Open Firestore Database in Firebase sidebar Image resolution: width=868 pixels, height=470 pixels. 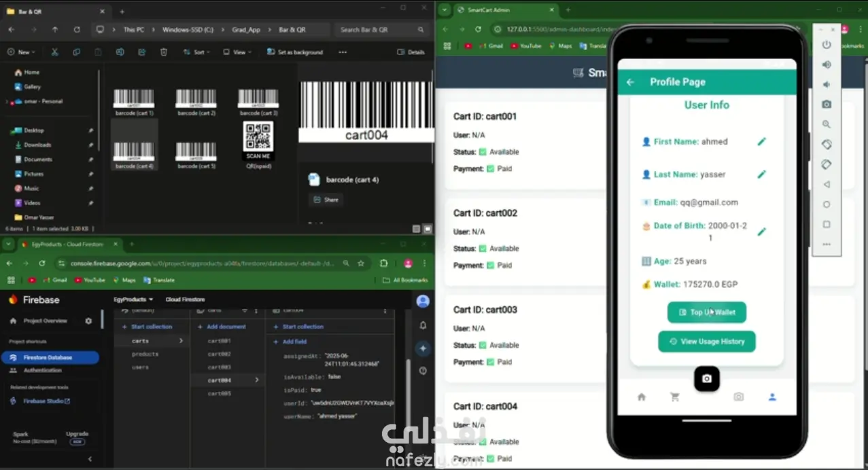point(50,357)
